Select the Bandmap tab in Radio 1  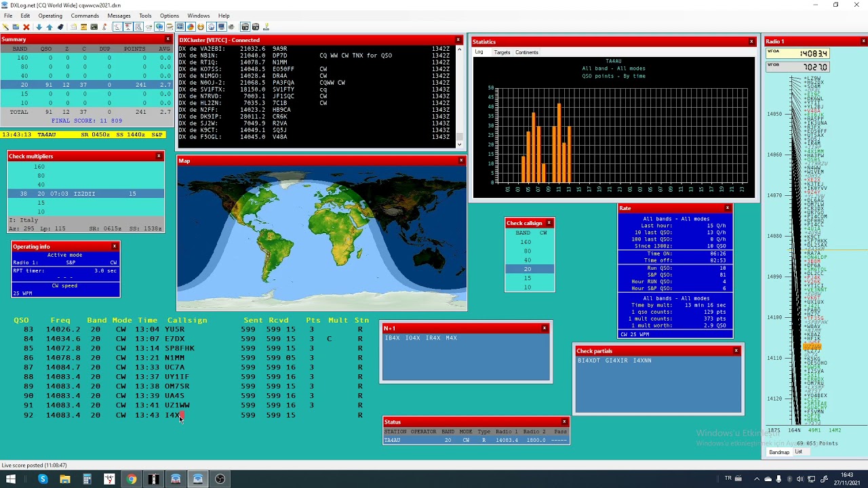coord(779,452)
